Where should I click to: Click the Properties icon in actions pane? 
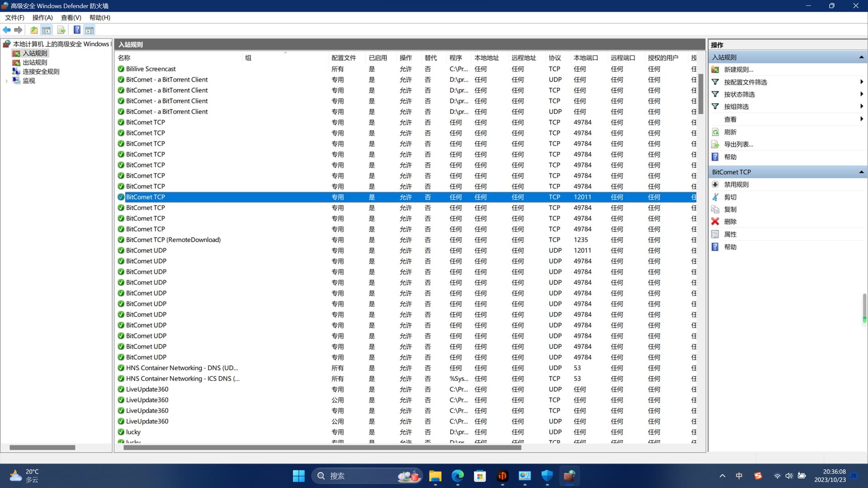click(715, 234)
